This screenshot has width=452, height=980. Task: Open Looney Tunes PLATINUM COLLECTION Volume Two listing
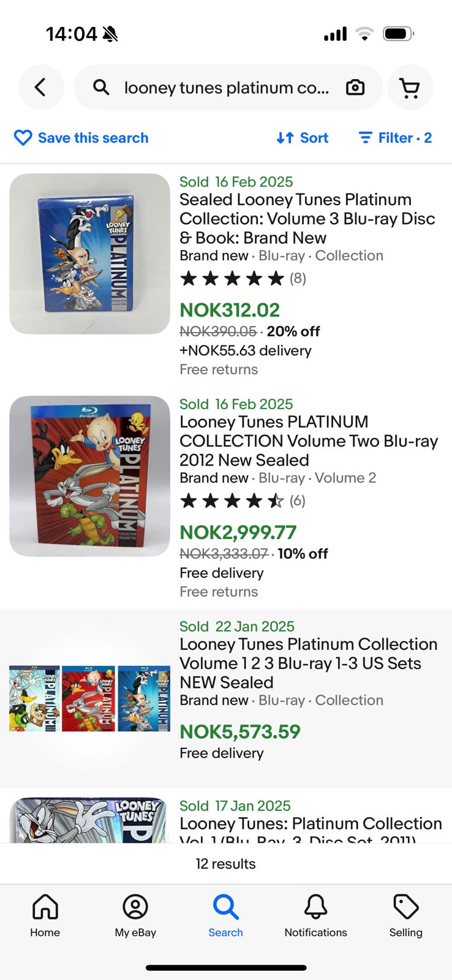pyautogui.click(x=308, y=441)
